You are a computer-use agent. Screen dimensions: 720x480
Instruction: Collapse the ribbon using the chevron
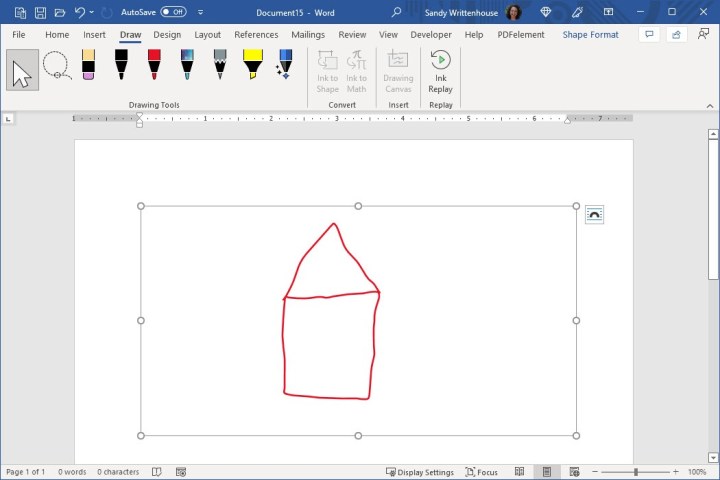tap(708, 105)
